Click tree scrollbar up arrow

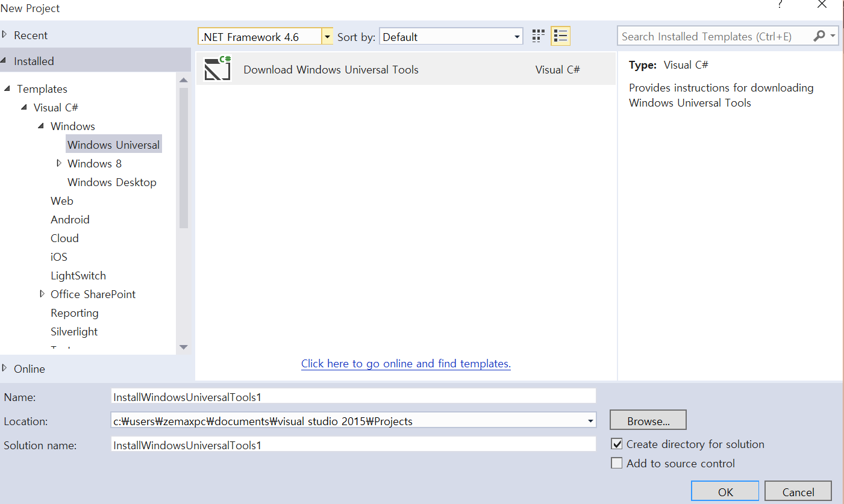(184, 79)
